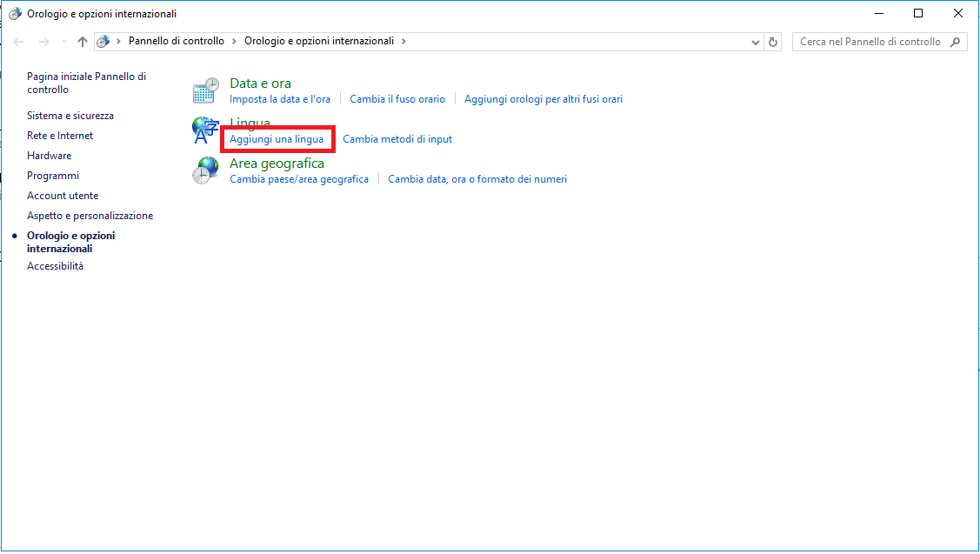Open the Lingua heading

tap(250, 122)
